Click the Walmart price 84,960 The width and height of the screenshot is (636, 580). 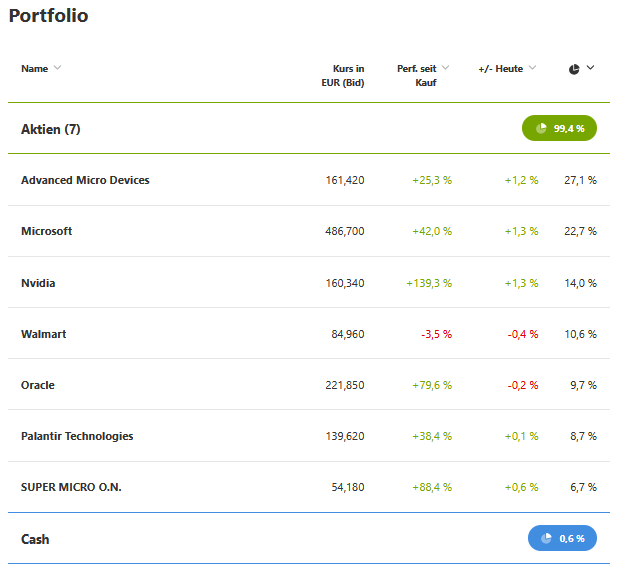tap(348, 334)
